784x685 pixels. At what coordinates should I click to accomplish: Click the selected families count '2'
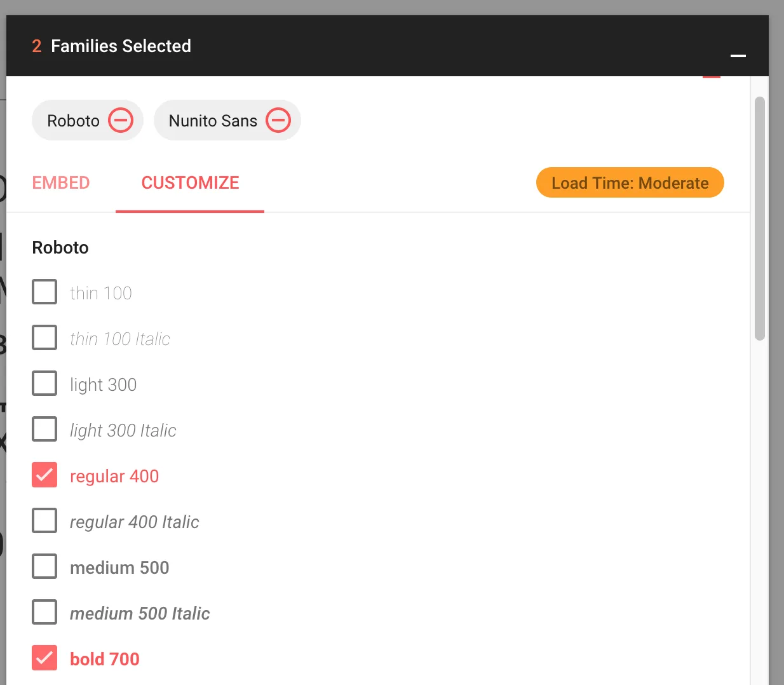(37, 46)
